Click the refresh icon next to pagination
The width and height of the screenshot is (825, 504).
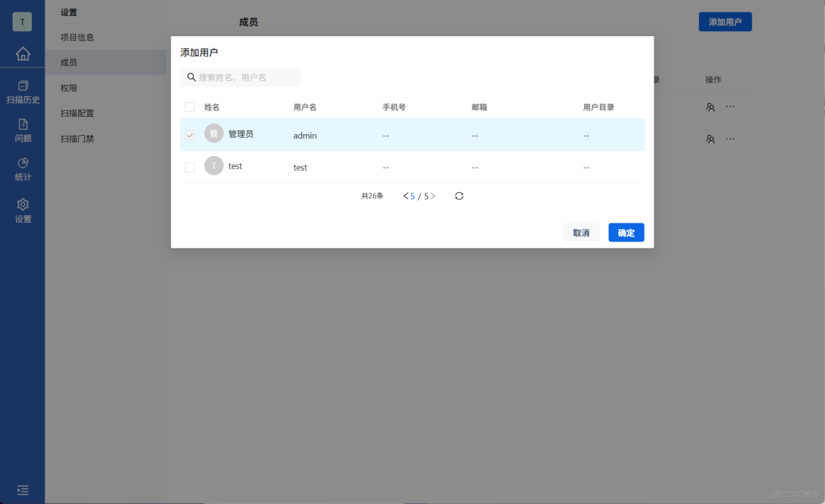point(458,196)
